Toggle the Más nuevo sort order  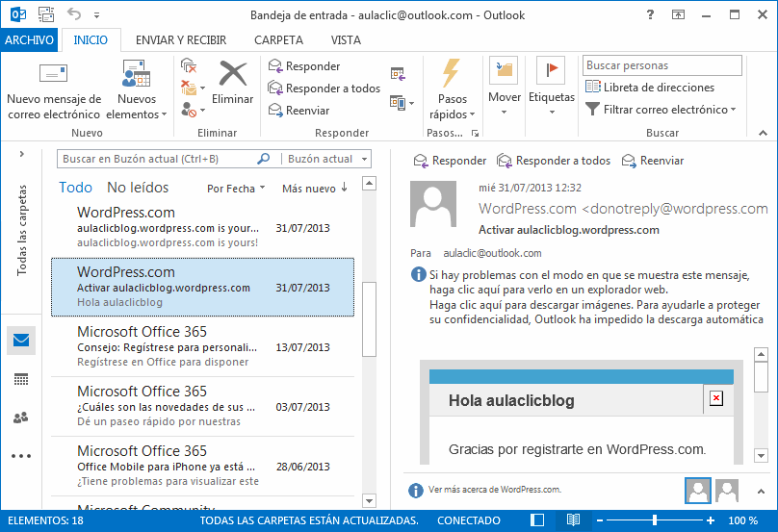[x=315, y=189]
